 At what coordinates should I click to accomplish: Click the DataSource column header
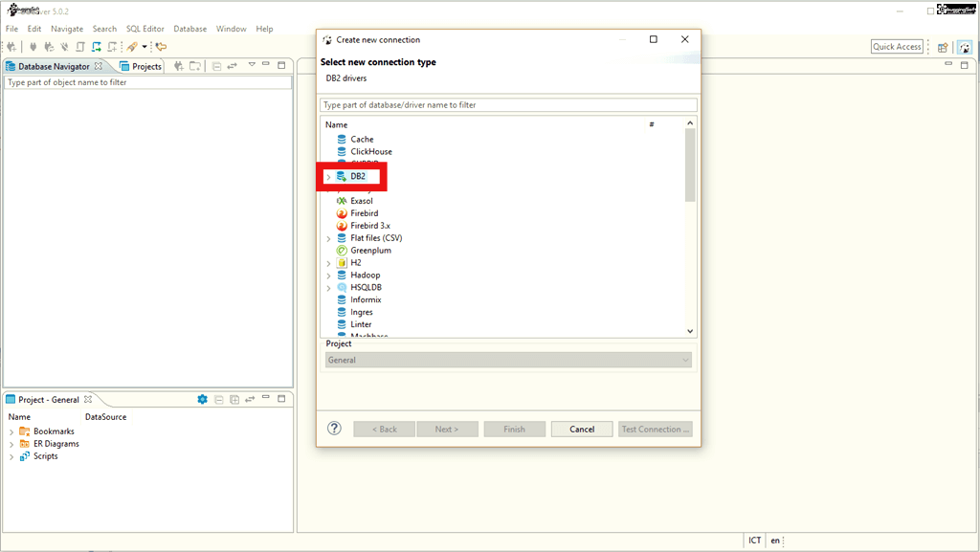pos(105,417)
